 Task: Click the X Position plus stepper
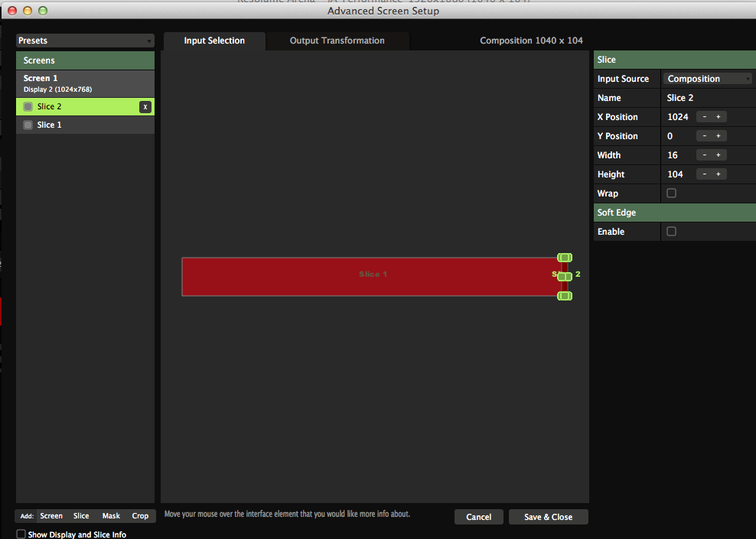click(719, 117)
